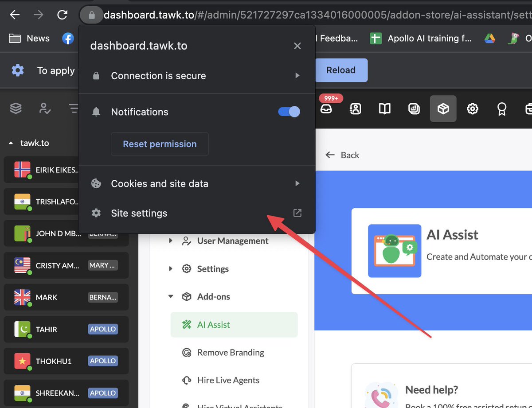Expand Connection is secure details
The image size is (532, 408).
[x=197, y=76]
